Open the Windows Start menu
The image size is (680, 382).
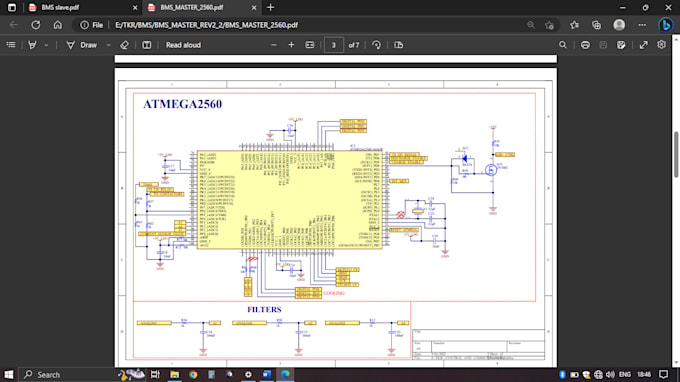(x=9, y=375)
